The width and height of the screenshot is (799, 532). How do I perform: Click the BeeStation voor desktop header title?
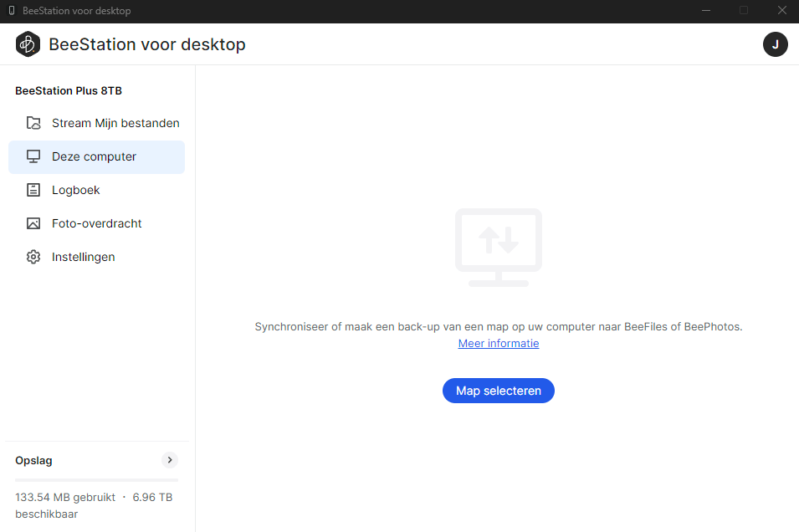[x=147, y=44]
